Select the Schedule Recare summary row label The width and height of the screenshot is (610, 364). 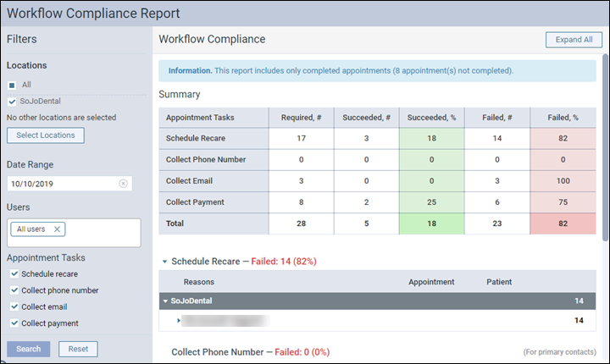196,138
